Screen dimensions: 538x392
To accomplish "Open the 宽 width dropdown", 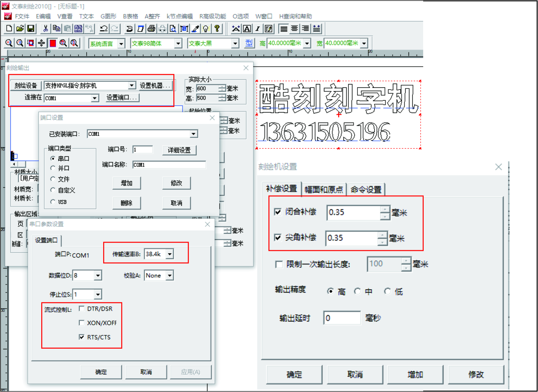I will click(364, 43).
